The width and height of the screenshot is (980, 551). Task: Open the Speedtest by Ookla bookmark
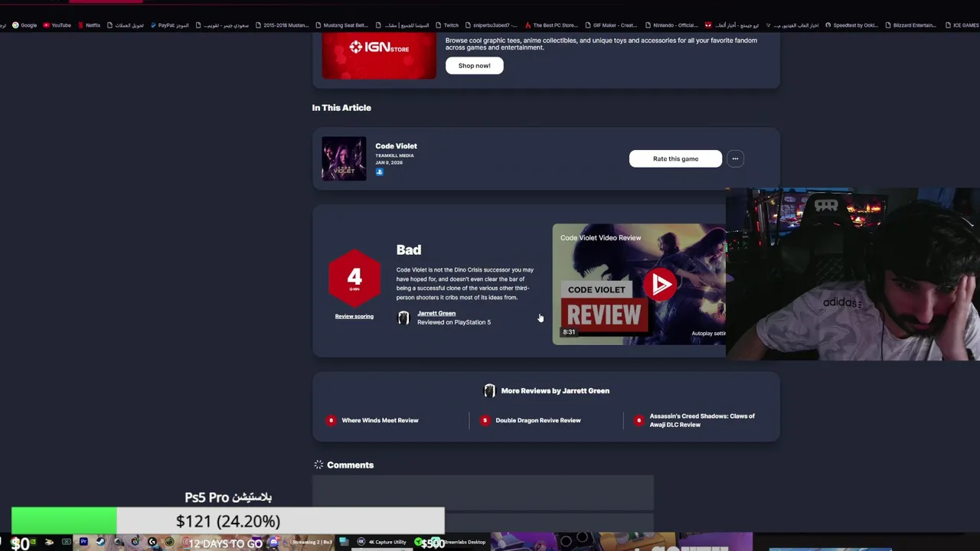851,25
